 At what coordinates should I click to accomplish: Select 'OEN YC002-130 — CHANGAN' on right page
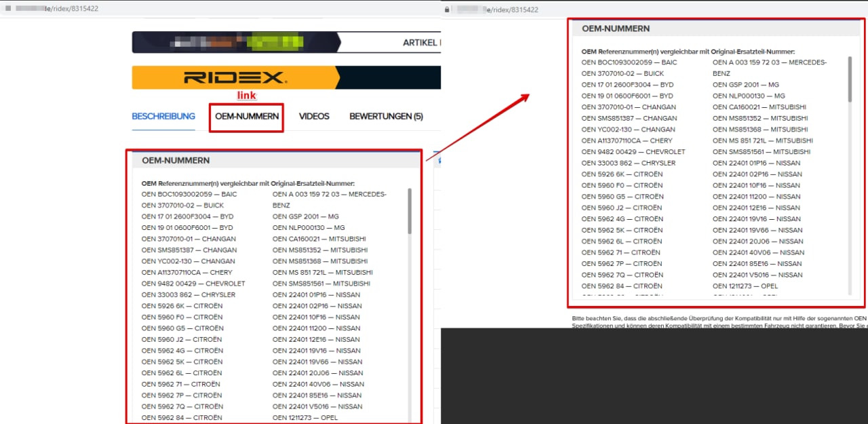pyautogui.click(x=628, y=129)
